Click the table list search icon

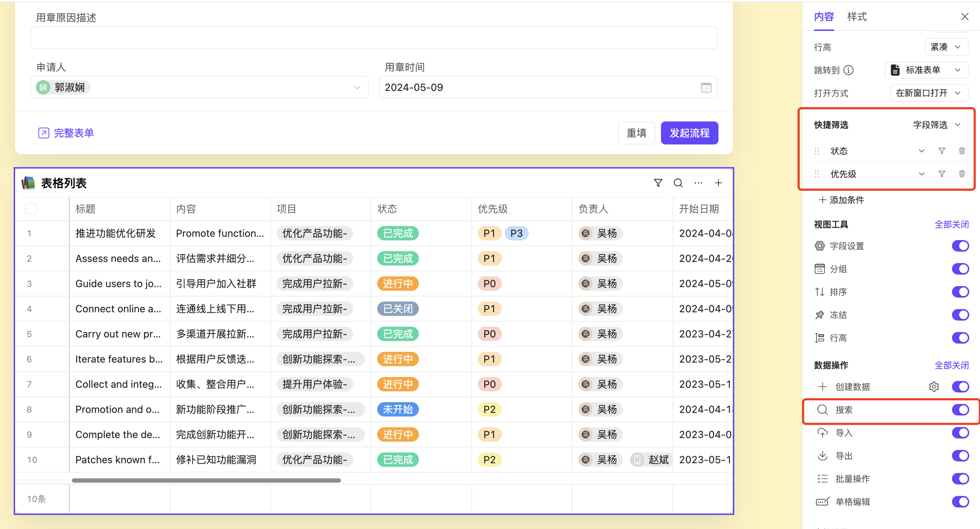click(x=678, y=183)
